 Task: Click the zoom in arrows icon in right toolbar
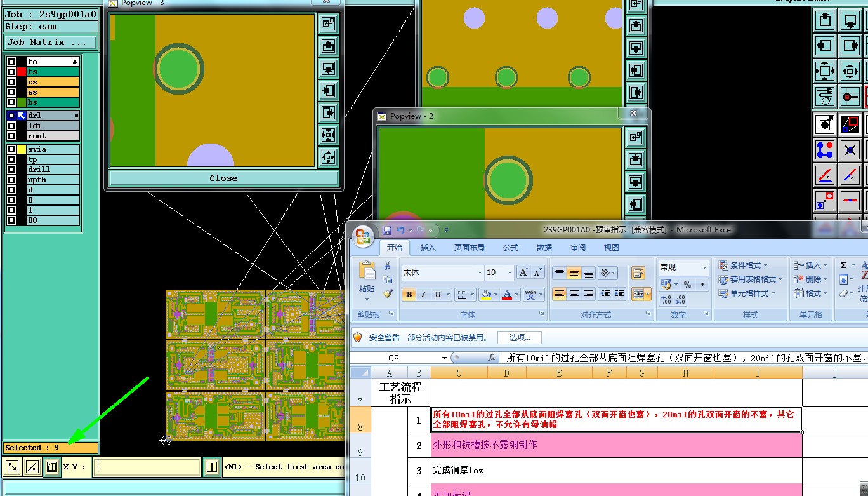[850, 70]
